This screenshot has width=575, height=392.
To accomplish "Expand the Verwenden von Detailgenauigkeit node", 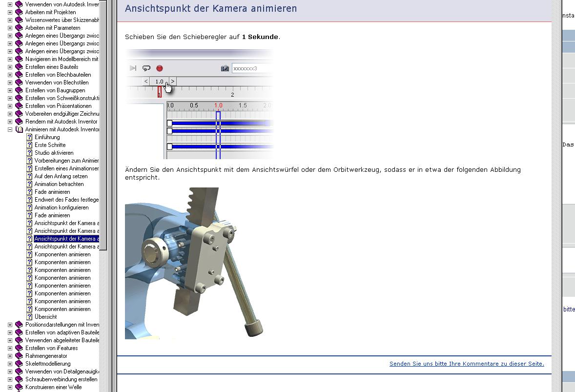I will (x=10, y=372).
